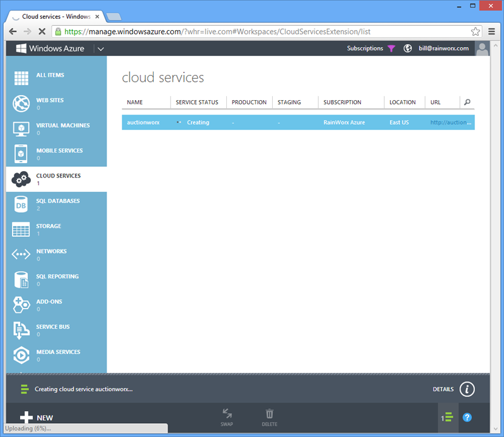
Task: Click the Creating status text
Action: [198, 122]
